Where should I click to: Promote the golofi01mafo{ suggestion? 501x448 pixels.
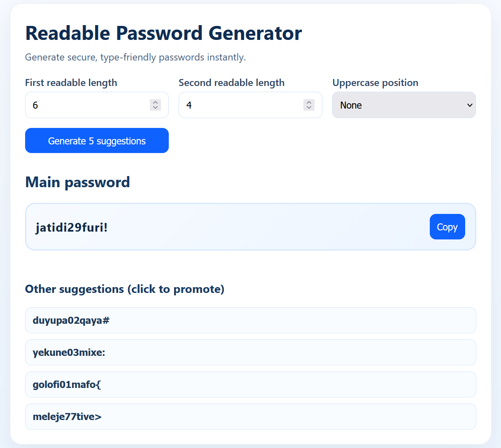coord(250,384)
